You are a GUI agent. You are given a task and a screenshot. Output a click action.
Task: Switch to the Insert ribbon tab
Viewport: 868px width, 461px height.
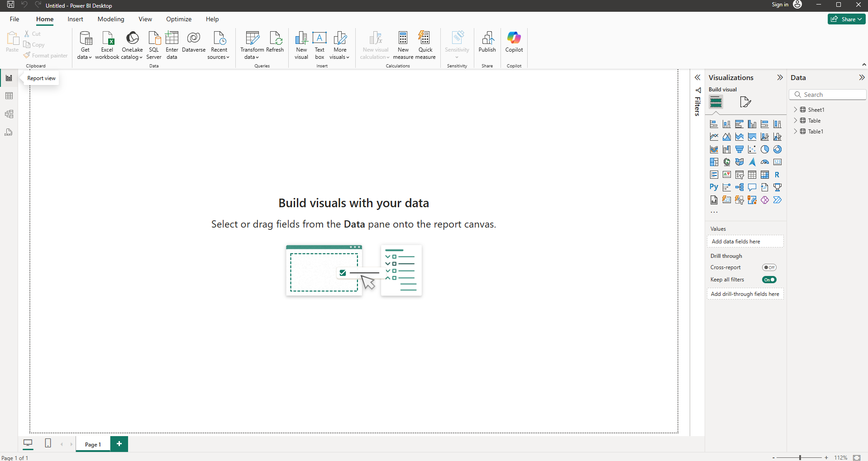(75, 19)
